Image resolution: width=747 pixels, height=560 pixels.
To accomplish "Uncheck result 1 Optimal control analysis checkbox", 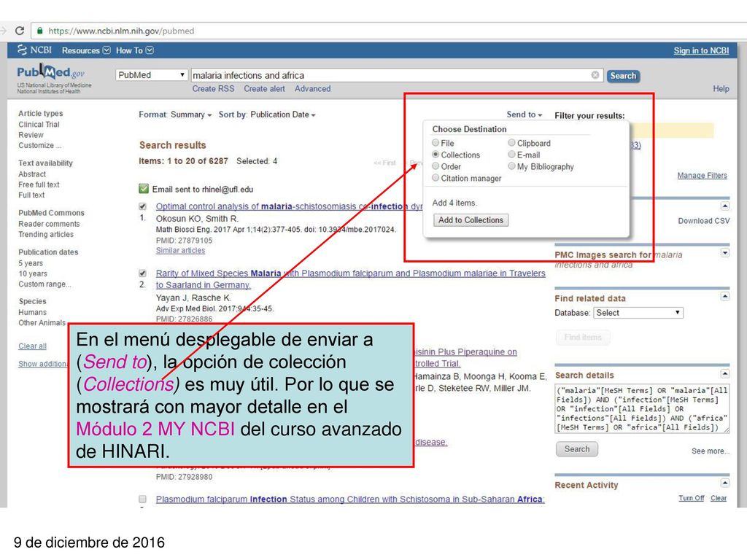I will [x=142, y=206].
